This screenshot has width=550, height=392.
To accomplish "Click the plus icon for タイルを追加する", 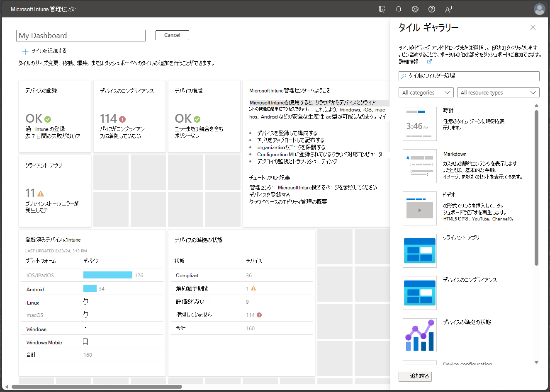I will (x=25, y=52).
